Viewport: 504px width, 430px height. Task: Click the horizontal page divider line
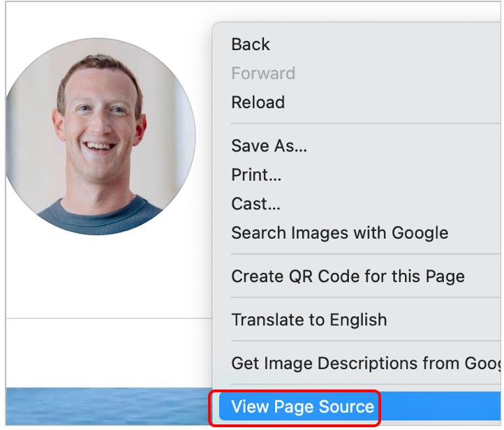pos(105,318)
